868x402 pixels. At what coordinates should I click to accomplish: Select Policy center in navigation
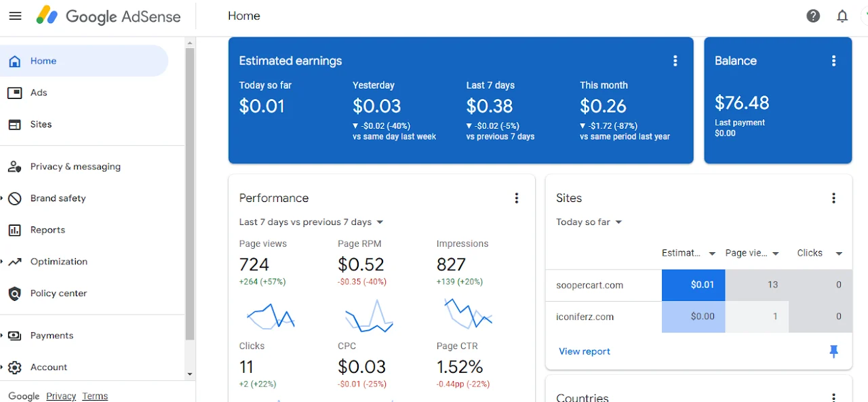(x=58, y=294)
